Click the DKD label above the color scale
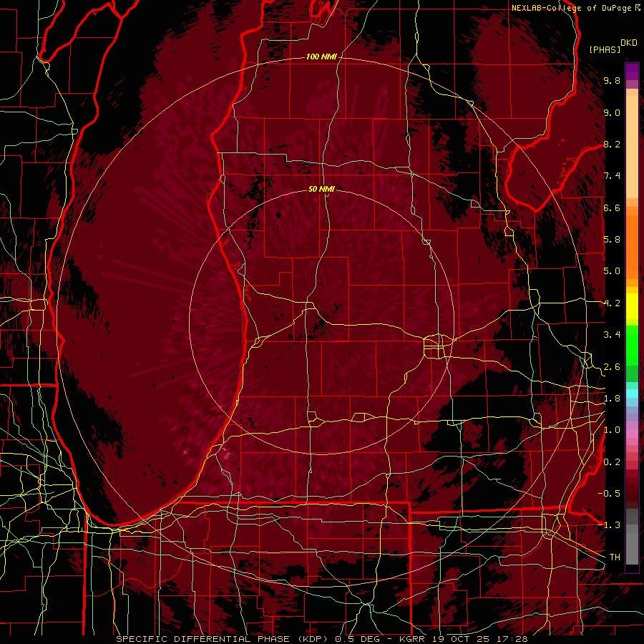 [x=628, y=43]
